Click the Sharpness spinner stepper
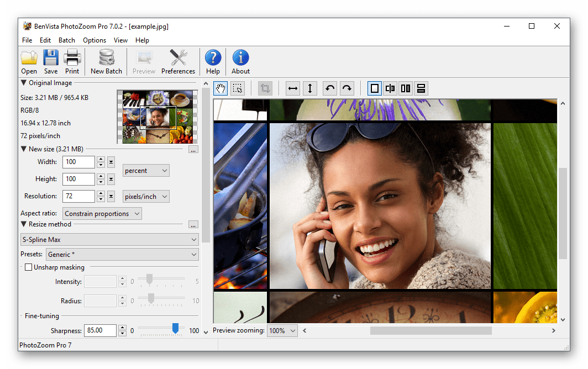 (x=122, y=330)
